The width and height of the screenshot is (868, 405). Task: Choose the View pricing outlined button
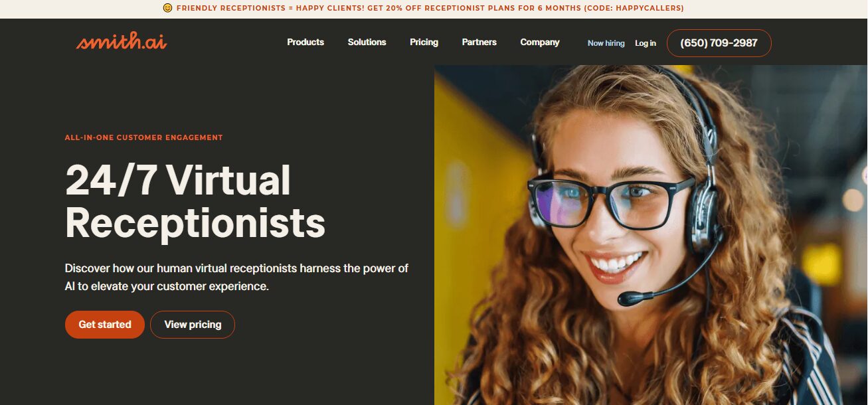pos(193,325)
